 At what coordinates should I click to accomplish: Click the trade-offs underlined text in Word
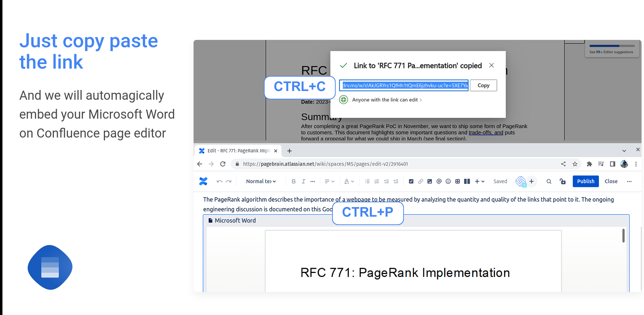tap(486, 133)
